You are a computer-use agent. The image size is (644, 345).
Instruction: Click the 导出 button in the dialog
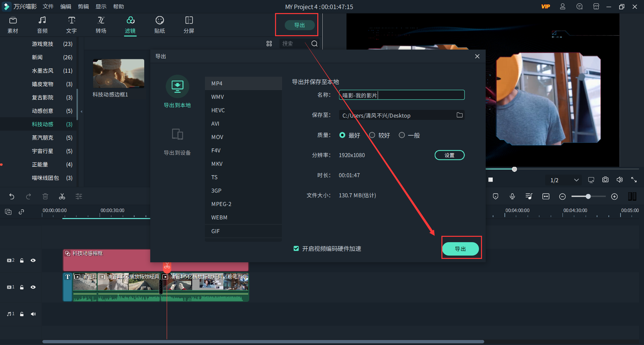[x=461, y=249]
